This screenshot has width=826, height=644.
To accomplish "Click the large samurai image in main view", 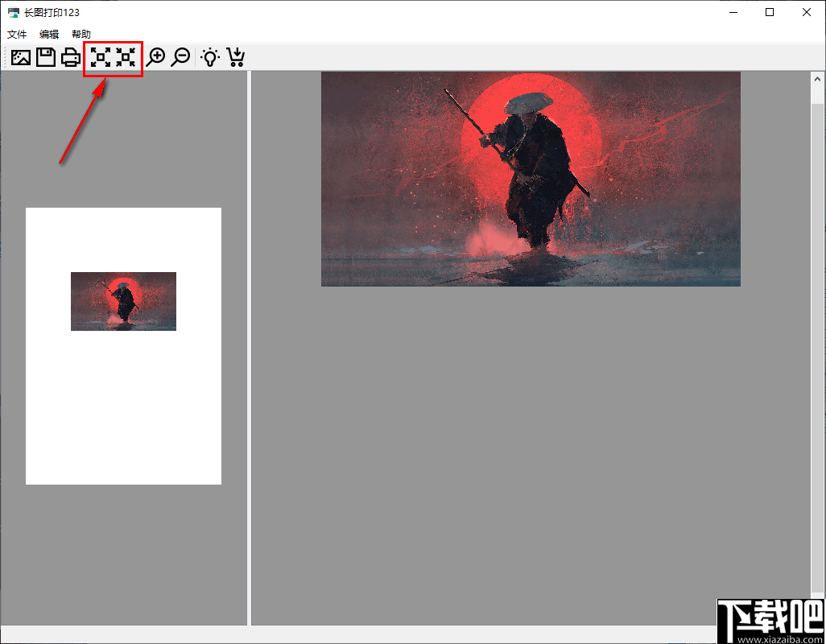I will (531, 179).
